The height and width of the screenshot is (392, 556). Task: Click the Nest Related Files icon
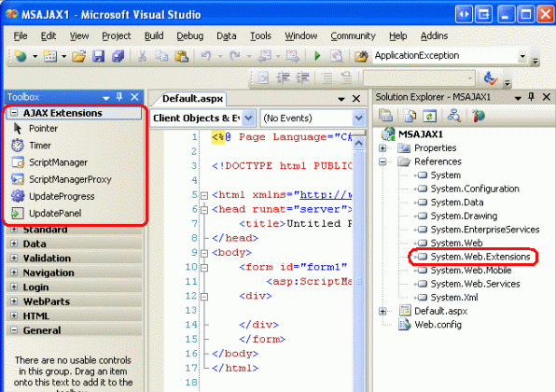tap(454, 116)
